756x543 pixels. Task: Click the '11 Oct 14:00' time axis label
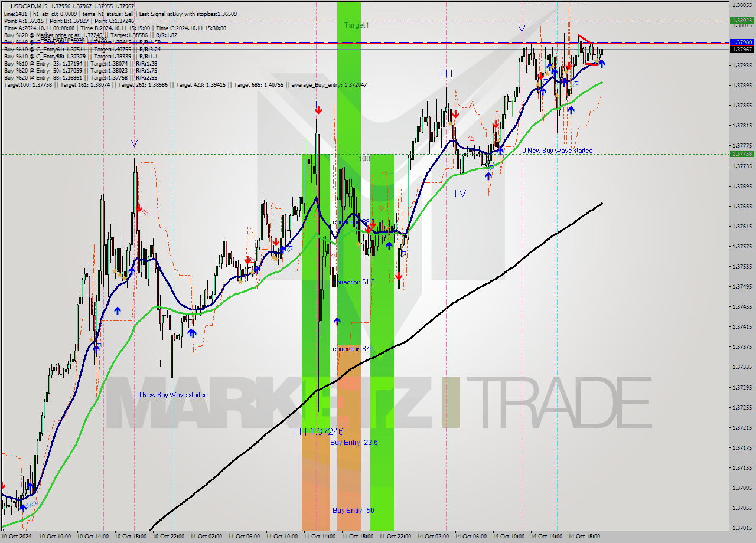[318, 537]
